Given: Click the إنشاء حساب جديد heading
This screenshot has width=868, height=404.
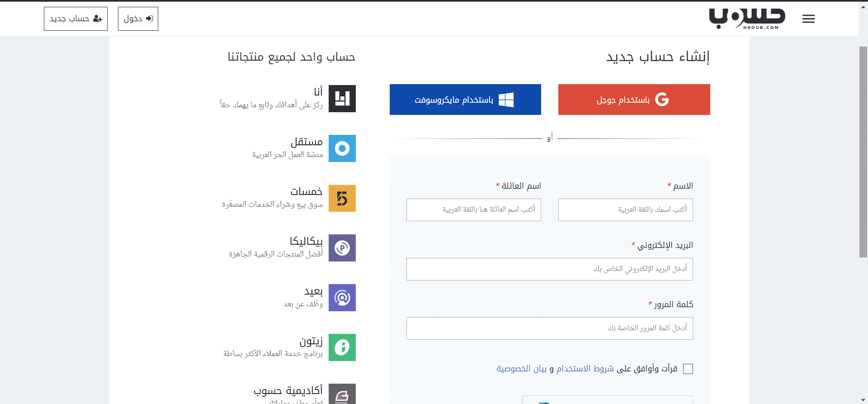Looking at the screenshot, I should (x=658, y=57).
